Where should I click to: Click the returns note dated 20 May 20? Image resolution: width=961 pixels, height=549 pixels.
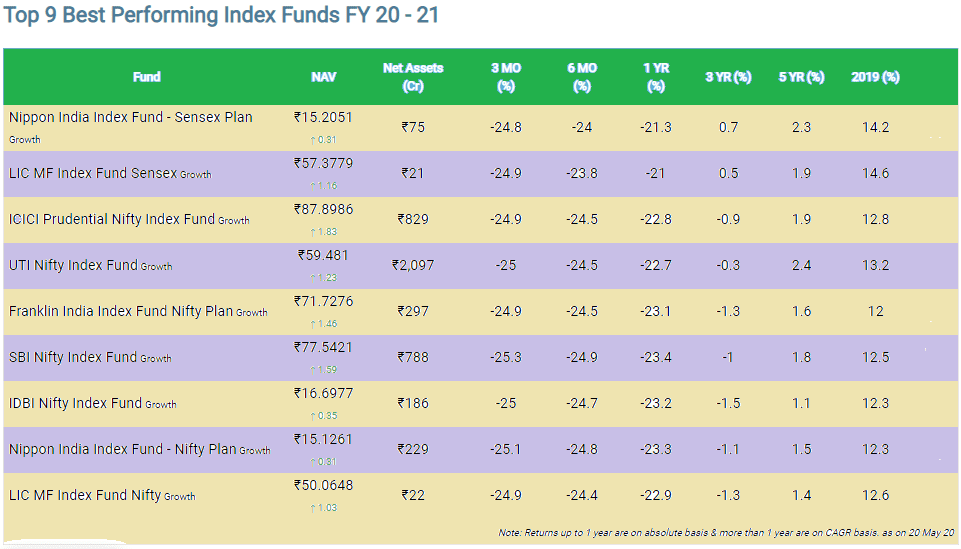(x=727, y=532)
